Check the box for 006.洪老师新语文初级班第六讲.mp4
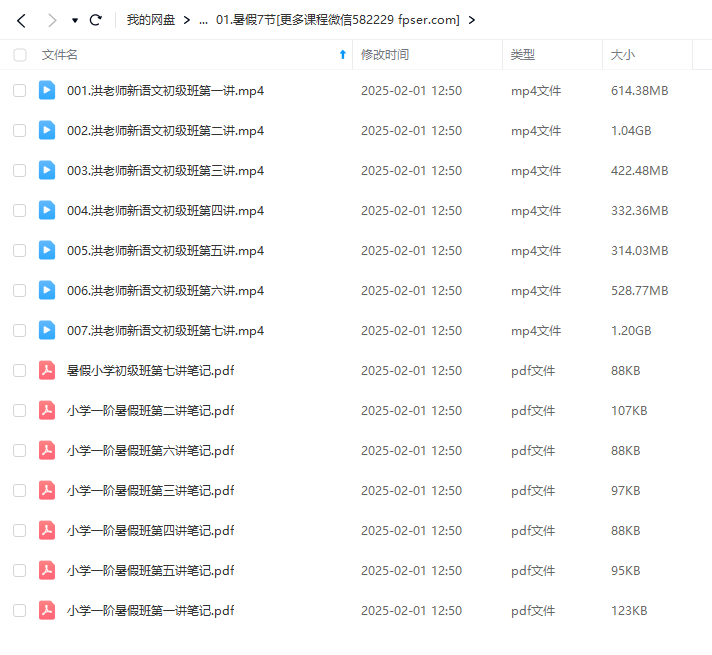 20,290
